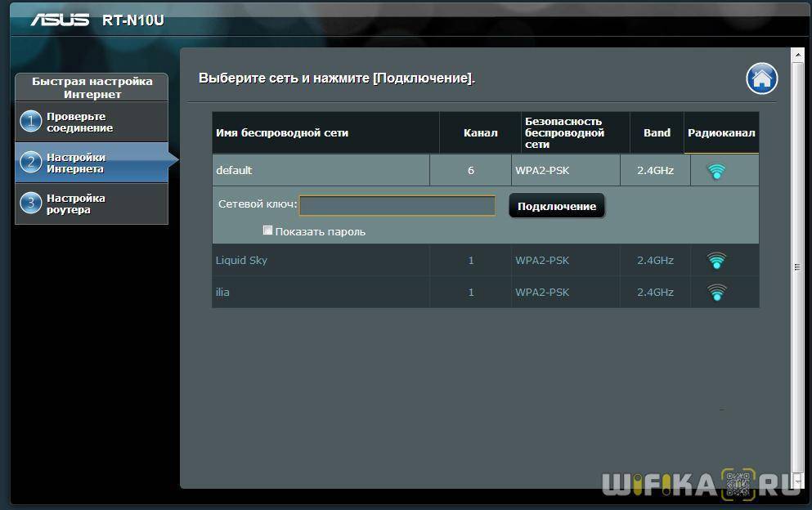Image resolution: width=812 pixels, height=510 pixels.
Task: Open Настройки Интернета step
Action: pos(76,163)
